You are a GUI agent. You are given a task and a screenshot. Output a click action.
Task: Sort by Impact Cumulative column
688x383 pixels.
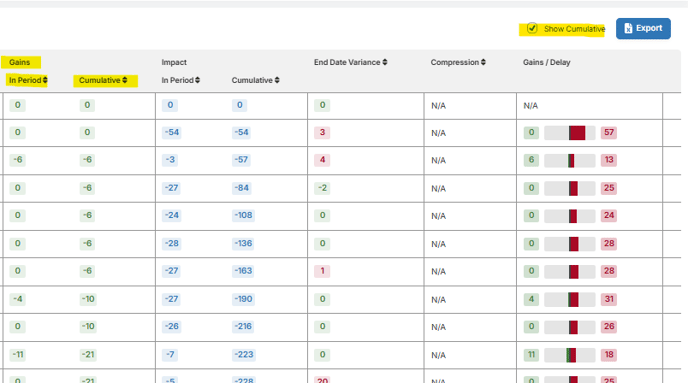[x=255, y=80]
